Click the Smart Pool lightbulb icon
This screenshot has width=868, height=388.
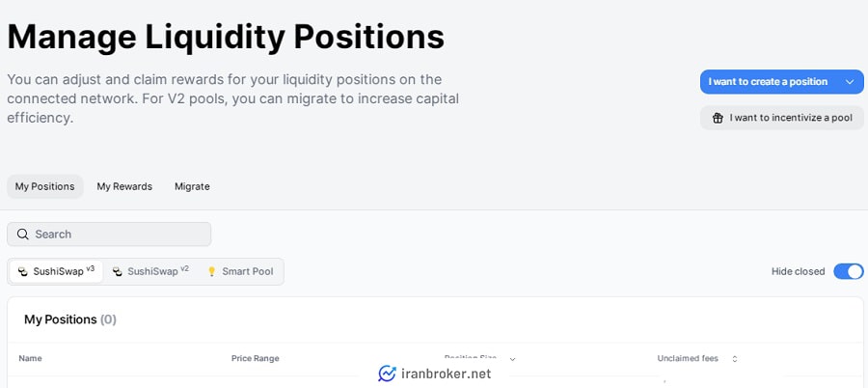pos(211,271)
